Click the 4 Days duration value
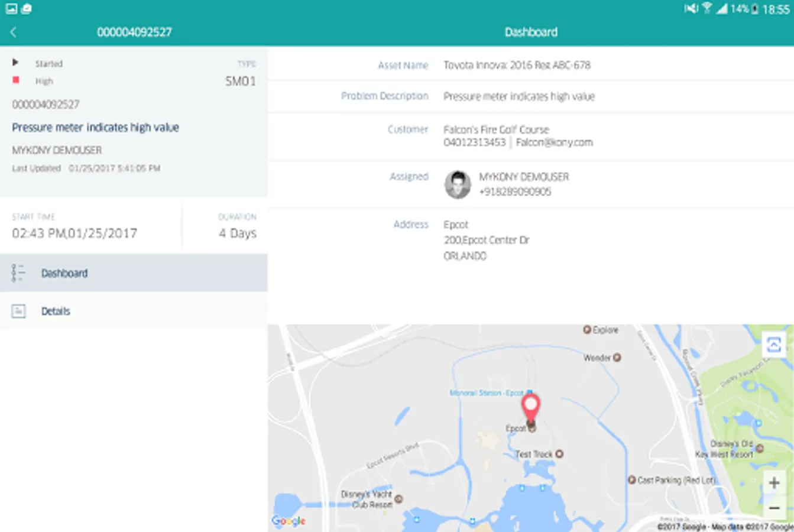Viewport: 794px width, 532px height. click(238, 233)
